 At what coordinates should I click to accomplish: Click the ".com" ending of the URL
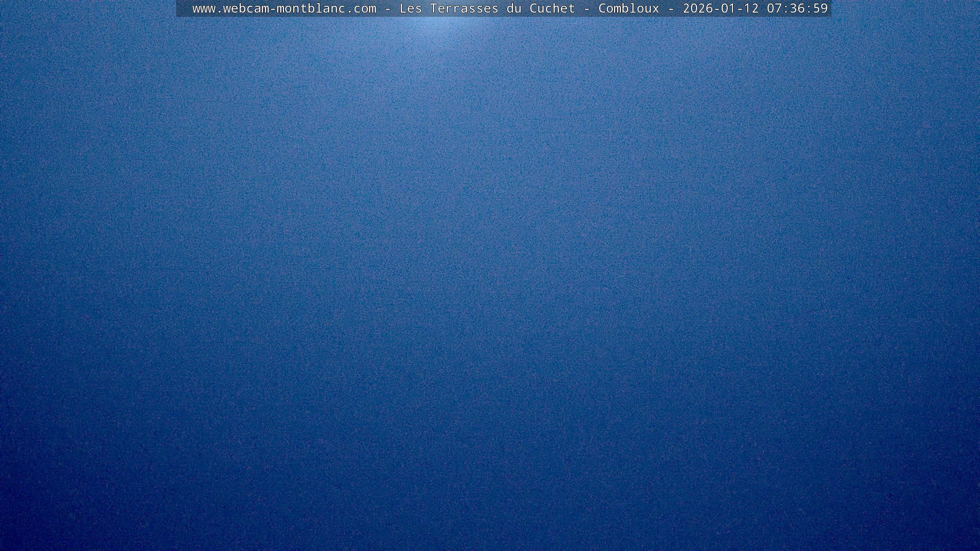click(x=361, y=8)
